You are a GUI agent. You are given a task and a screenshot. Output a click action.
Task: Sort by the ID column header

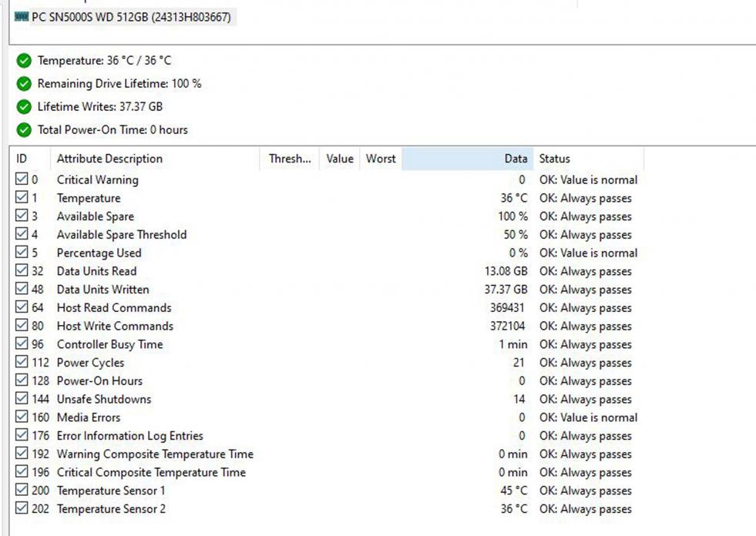pyautogui.click(x=22, y=159)
